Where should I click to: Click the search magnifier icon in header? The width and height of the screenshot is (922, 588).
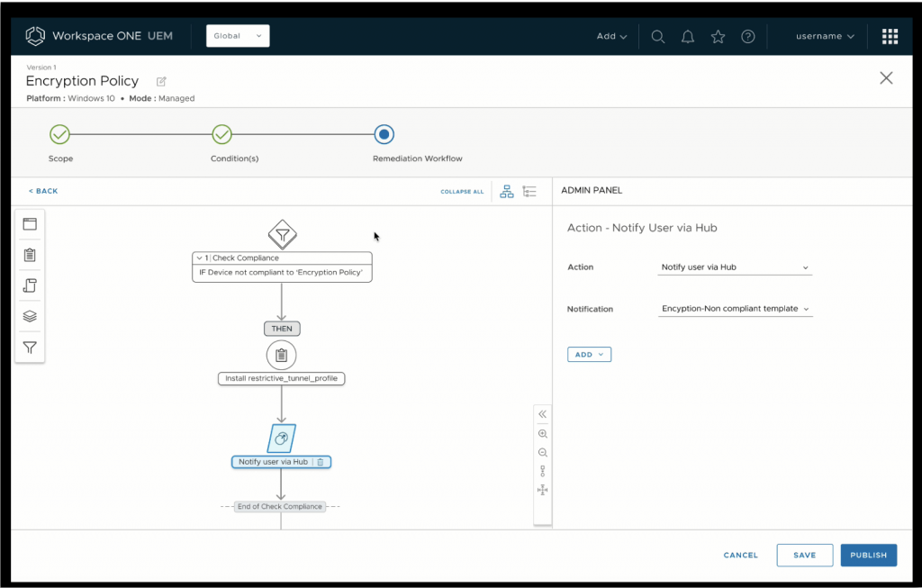[658, 37]
